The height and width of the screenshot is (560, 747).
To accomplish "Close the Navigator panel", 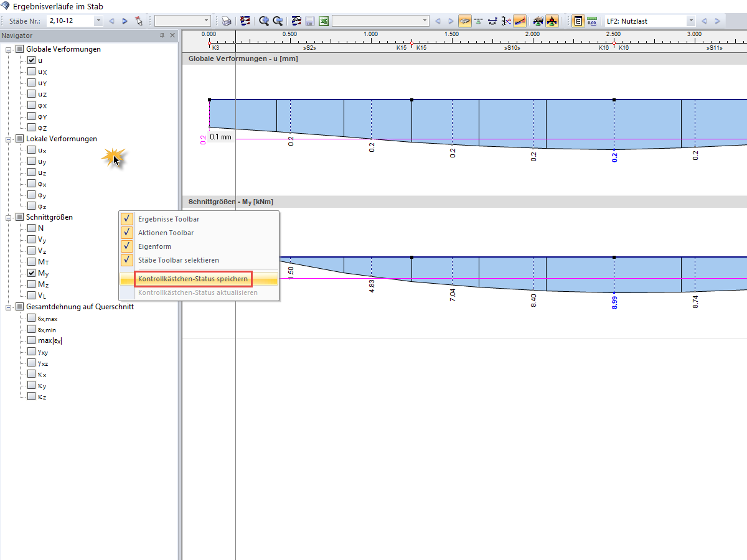I will tap(173, 35).
